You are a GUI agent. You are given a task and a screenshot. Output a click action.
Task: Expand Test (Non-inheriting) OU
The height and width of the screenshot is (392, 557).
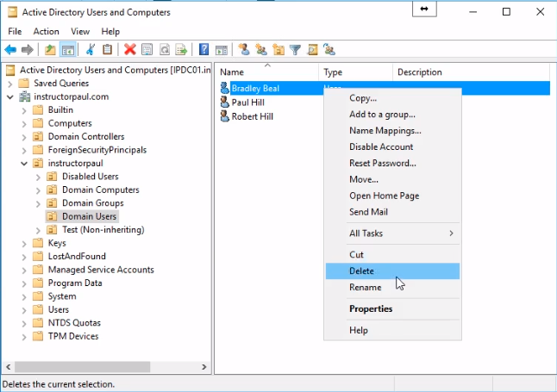click(x=38, y=230)
